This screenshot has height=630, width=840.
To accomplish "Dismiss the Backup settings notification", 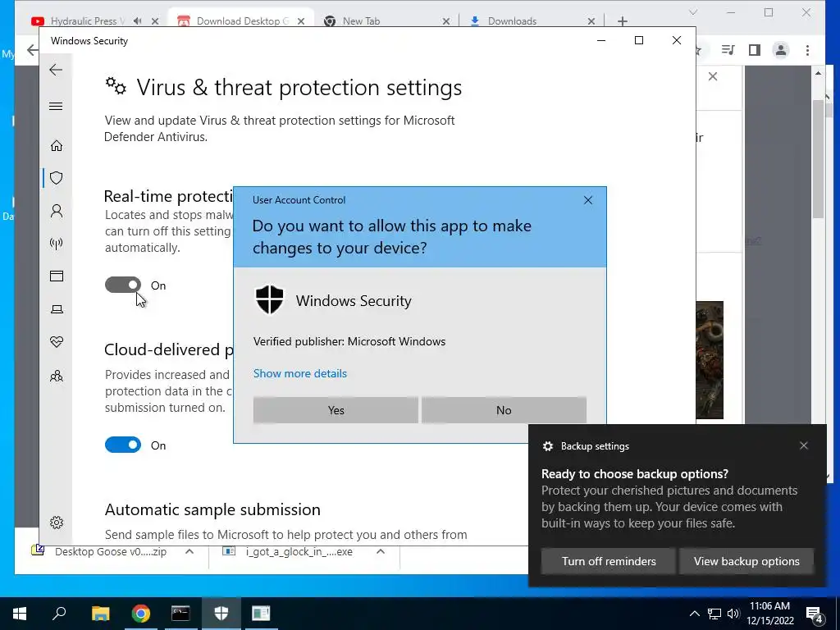I will pos(804,445).
